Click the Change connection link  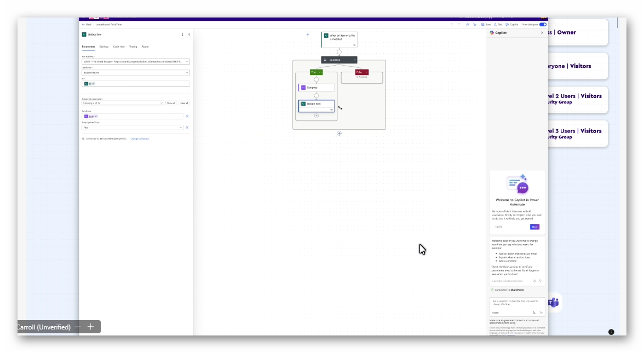coord(140,139)
